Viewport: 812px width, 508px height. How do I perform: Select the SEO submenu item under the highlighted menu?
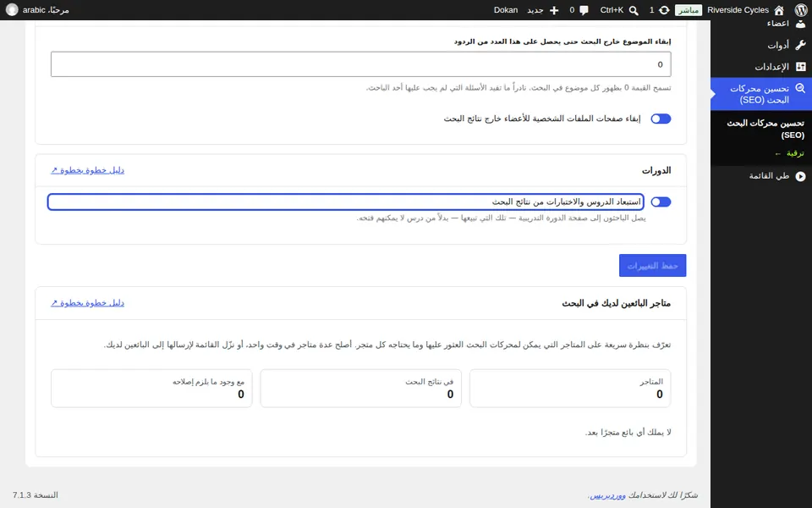click(x=765, y=129)
